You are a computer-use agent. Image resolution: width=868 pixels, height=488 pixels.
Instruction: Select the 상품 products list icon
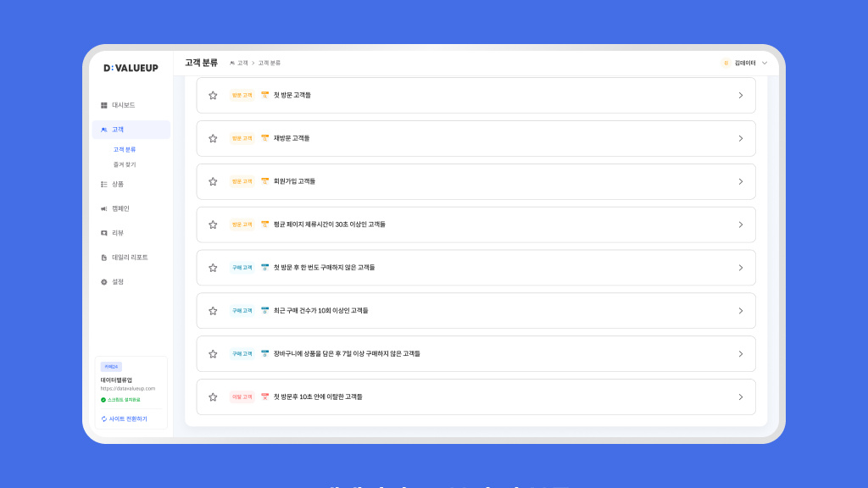point(104,184)
